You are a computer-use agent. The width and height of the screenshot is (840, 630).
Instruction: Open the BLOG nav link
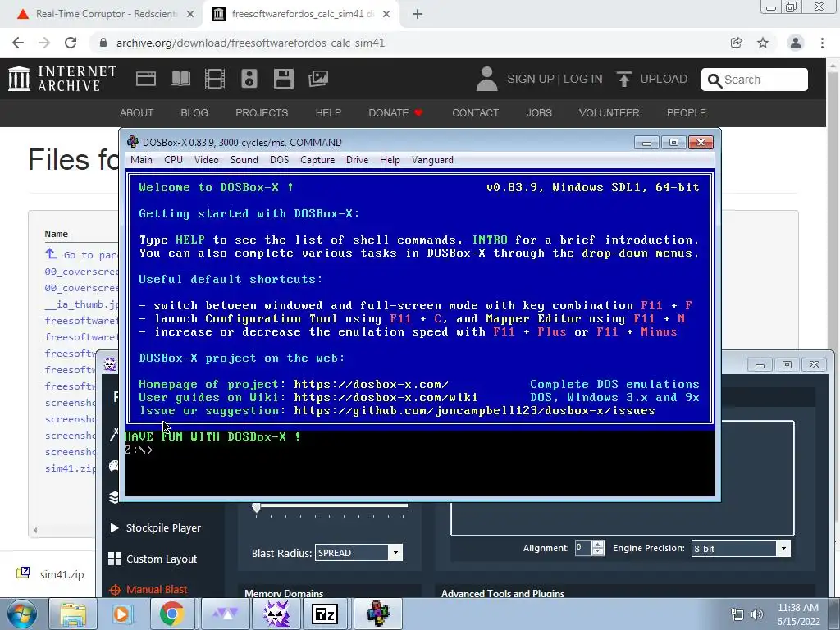pos(194,113)
